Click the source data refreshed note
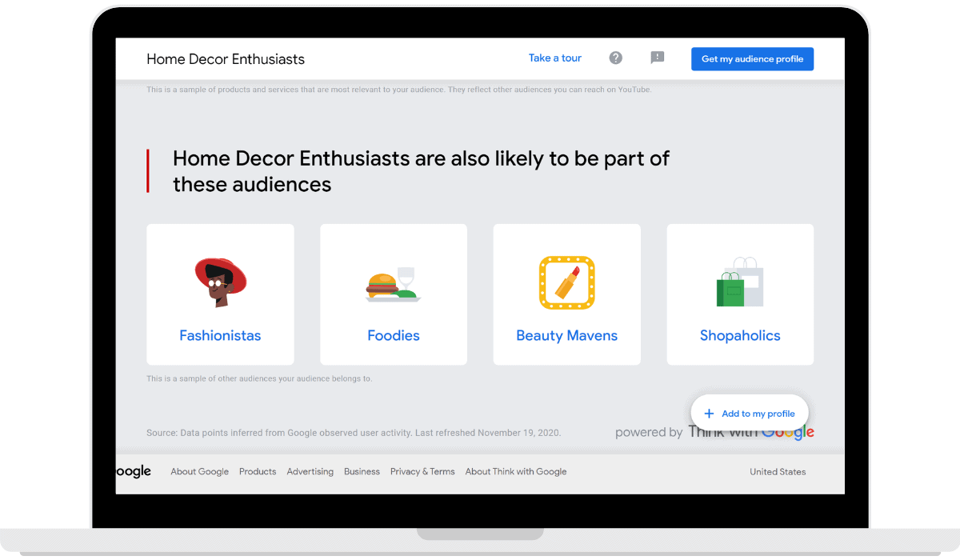 tap(354, 433)
